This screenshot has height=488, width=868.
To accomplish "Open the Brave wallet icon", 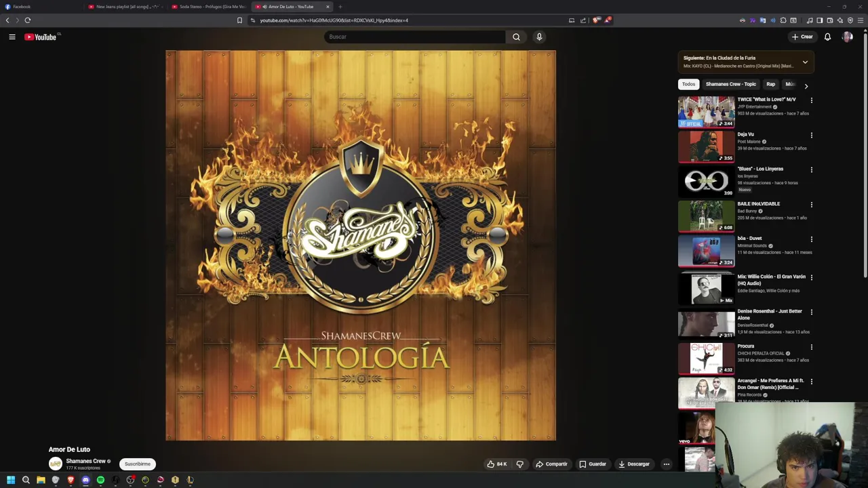I will point(829,20).
